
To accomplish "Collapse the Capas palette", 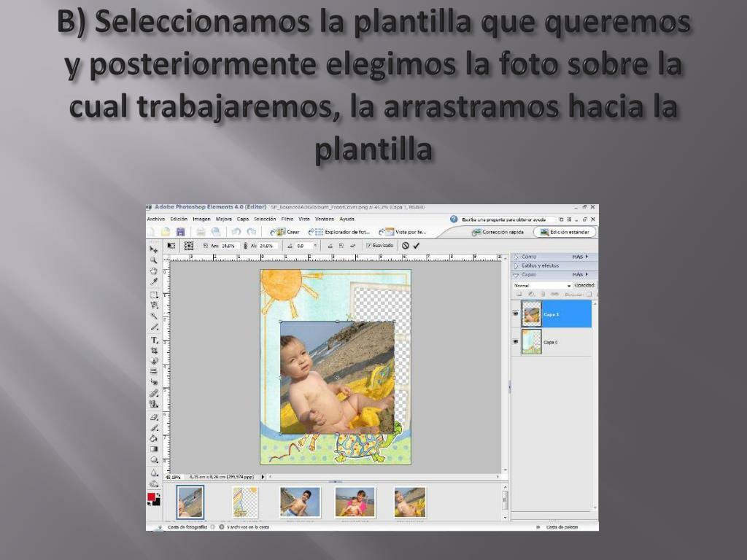I will click(x=516, y=275).
